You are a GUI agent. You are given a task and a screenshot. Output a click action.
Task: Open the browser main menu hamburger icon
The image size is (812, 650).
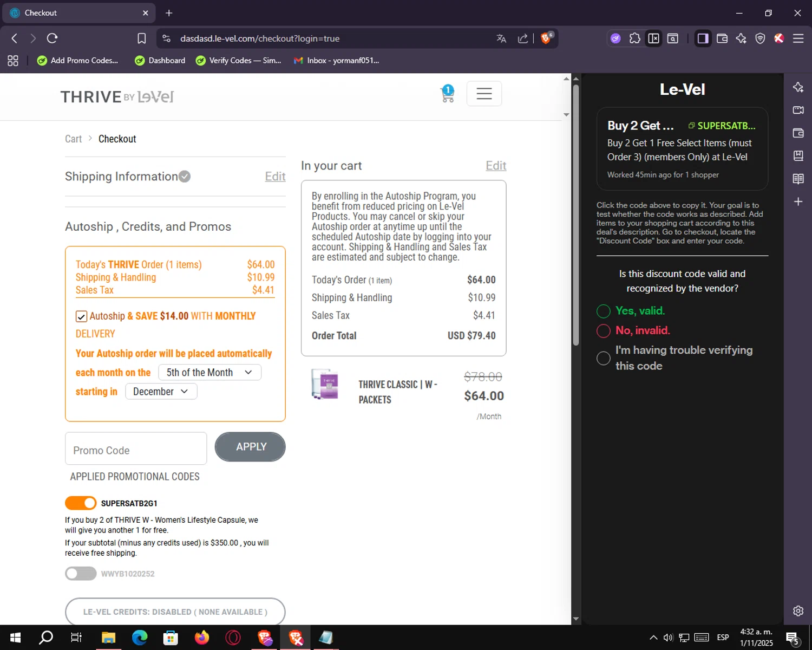click(x=798, y=38)
